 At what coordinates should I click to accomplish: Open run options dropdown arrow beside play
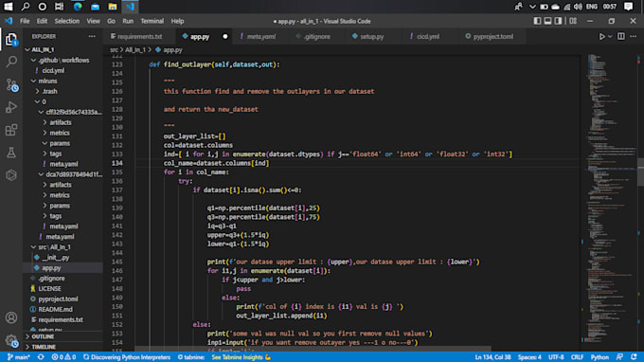pos(610,37)
